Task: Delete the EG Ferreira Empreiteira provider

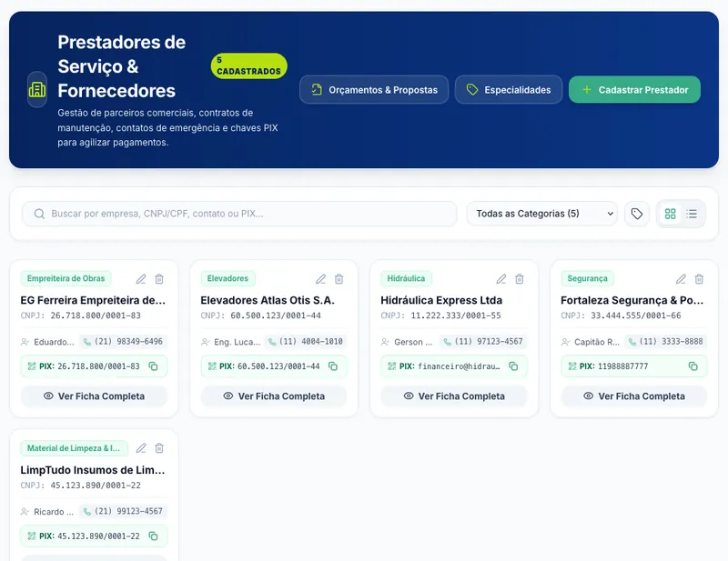Action: (x=159, y=279)
